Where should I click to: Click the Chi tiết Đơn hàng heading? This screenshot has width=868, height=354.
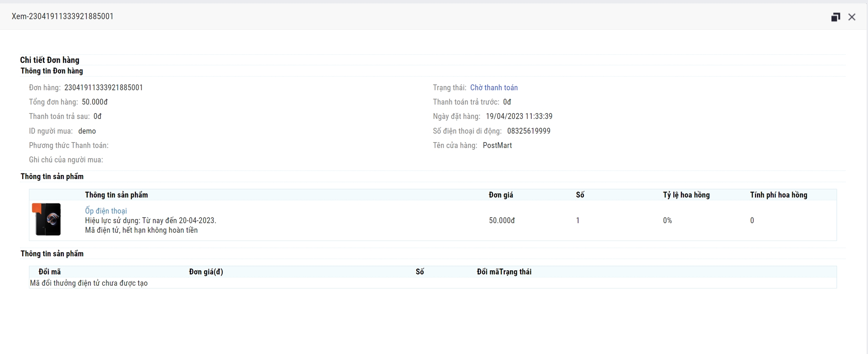(x=50, y=60)
